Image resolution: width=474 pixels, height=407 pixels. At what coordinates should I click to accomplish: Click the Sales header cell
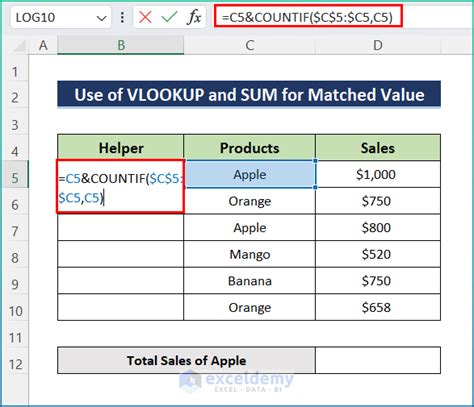(x=378, y=148)
